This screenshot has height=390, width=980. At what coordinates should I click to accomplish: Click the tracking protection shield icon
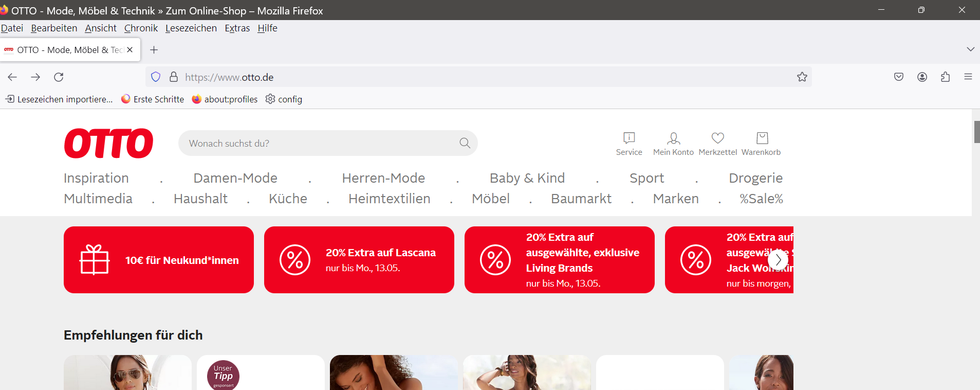(156, 77)
